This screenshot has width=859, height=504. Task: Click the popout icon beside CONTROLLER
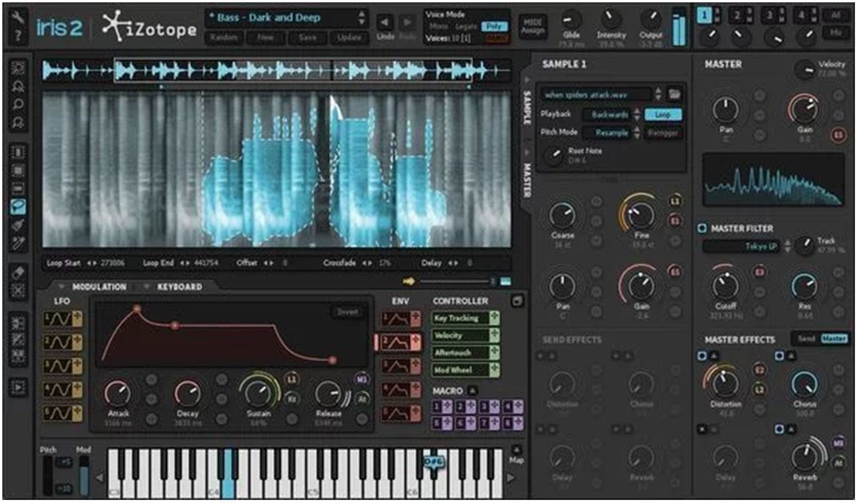517,301
